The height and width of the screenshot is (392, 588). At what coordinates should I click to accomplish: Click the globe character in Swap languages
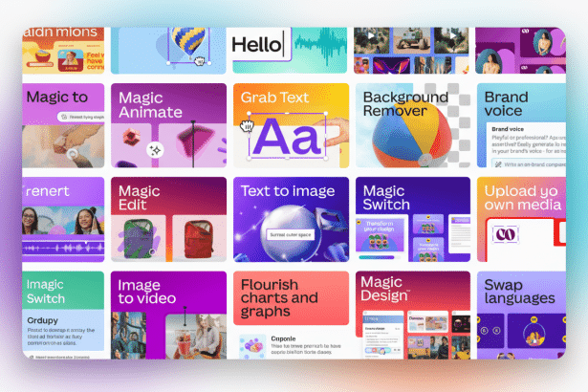tap(534, 333)
